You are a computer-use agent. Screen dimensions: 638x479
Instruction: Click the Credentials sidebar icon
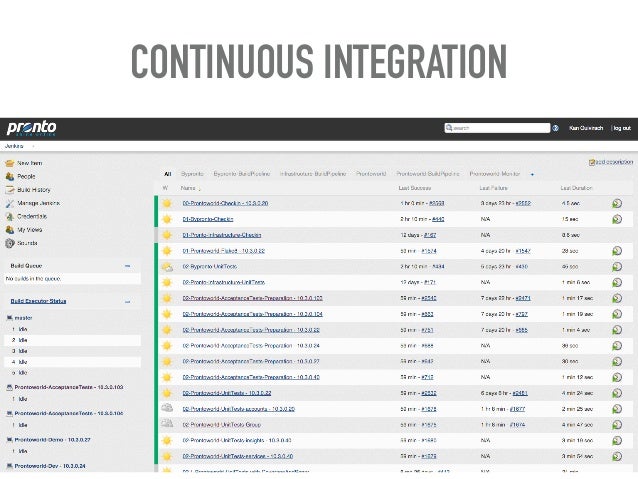(x=10, y=217)
